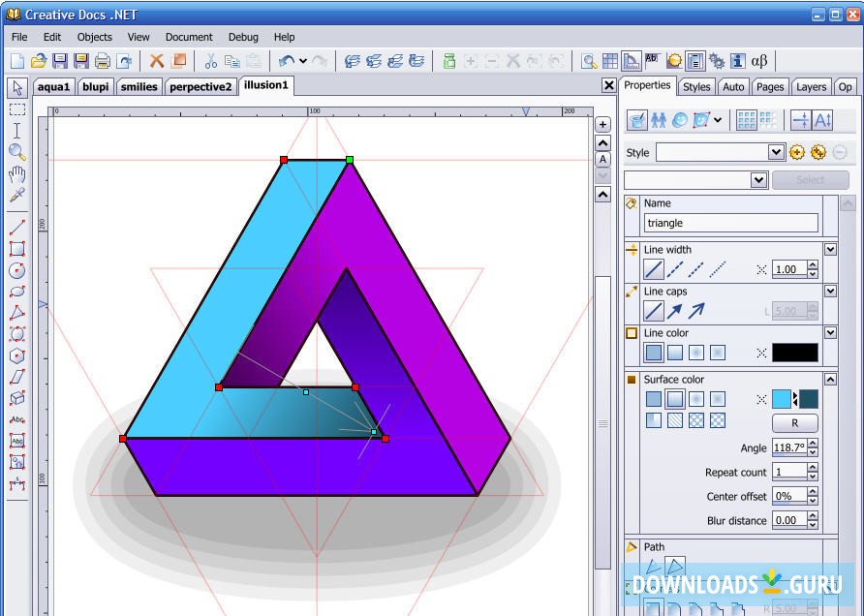Duplicate selection with the orange squares icon
Image resolution: width=864 pixels, height=616 pixels.
[178, 61]
